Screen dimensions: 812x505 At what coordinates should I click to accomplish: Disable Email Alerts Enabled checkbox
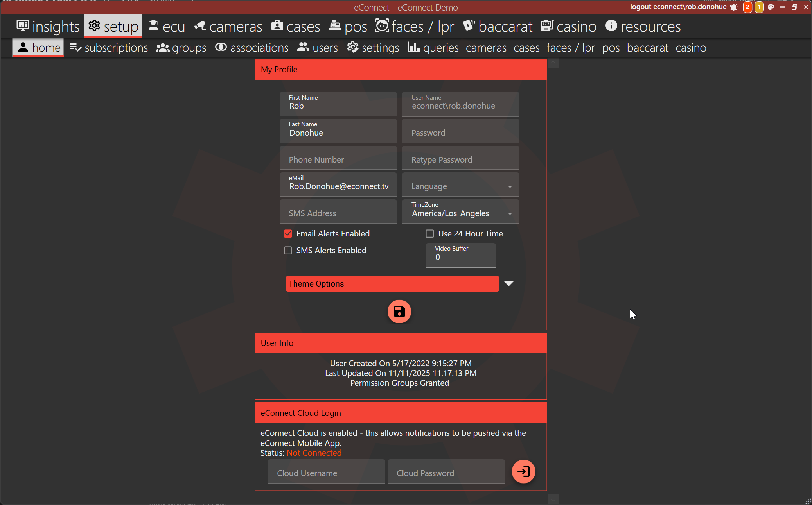point(288,234)
